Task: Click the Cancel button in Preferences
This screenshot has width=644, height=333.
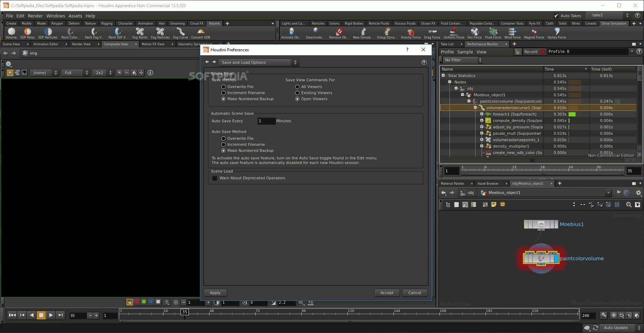Action: pyautogui.click(x=415, y=293)
